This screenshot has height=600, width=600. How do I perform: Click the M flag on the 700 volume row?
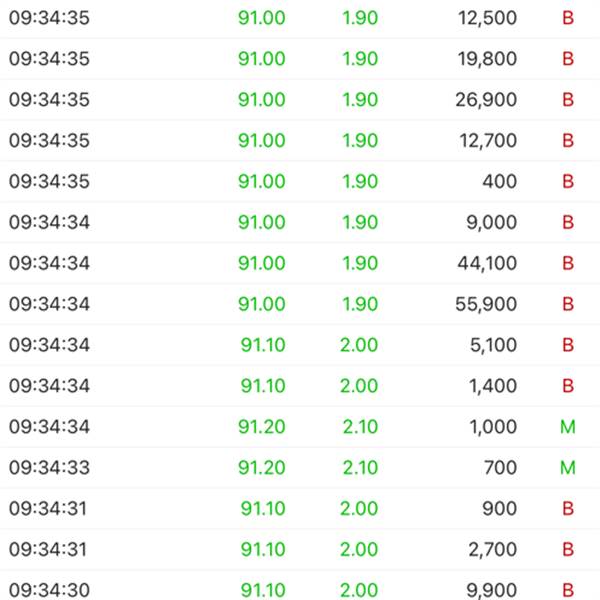click(x=568, y=468)
